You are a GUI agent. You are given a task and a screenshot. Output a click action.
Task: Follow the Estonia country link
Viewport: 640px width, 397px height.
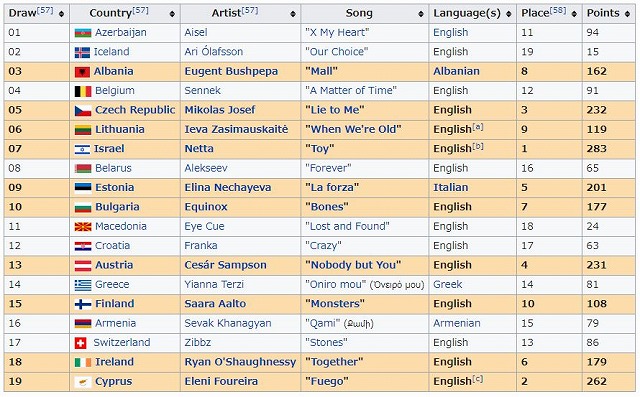point(115,188)
